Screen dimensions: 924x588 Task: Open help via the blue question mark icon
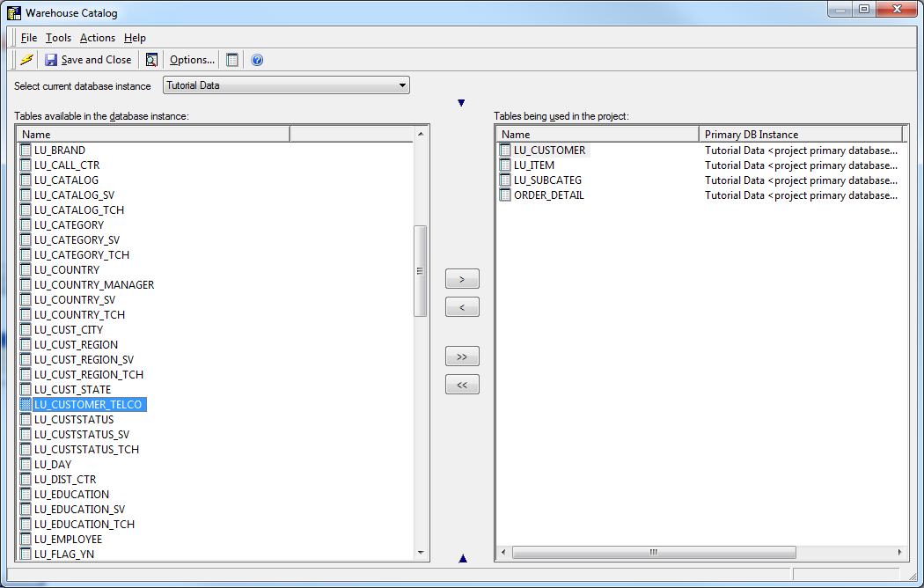coord(257,60)
